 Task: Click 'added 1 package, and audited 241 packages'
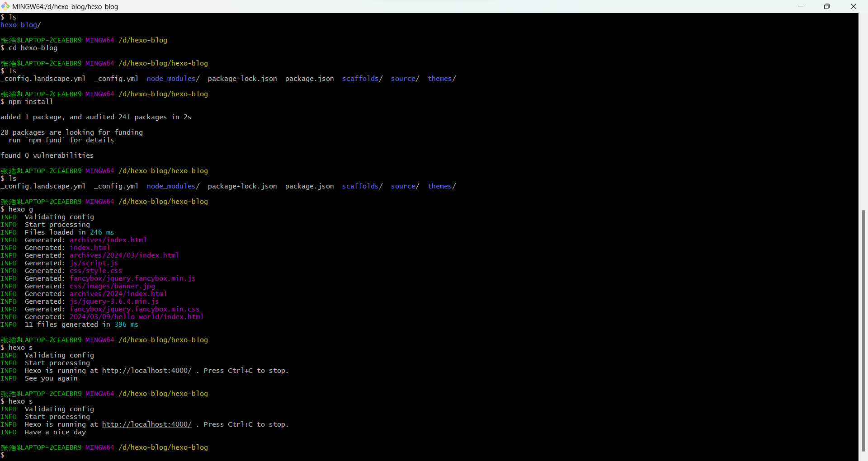click(x=84, y=117)
